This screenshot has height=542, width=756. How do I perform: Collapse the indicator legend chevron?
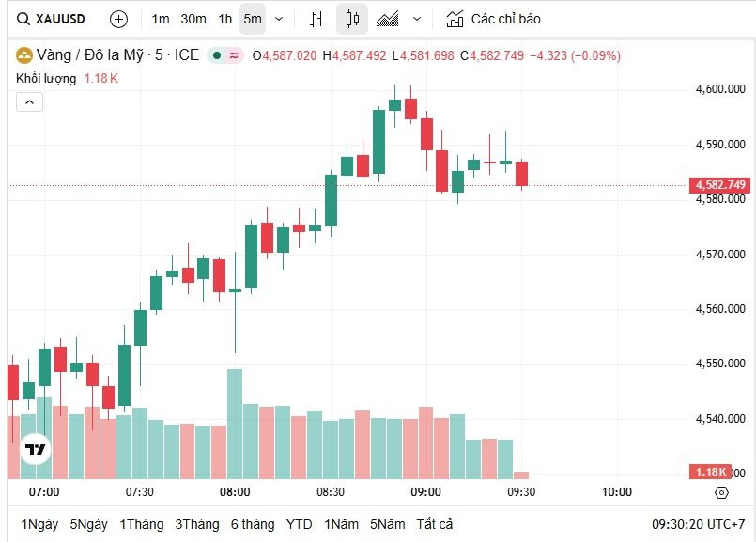pos(29,102)
